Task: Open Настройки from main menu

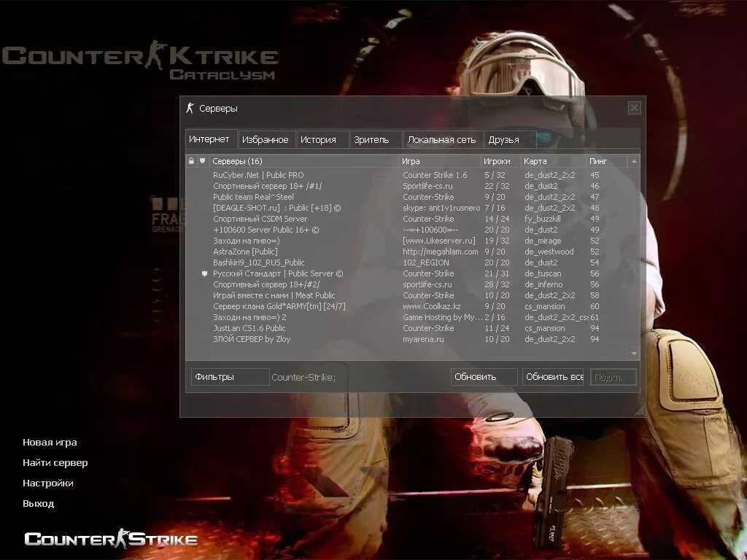Action: [48, 483]
